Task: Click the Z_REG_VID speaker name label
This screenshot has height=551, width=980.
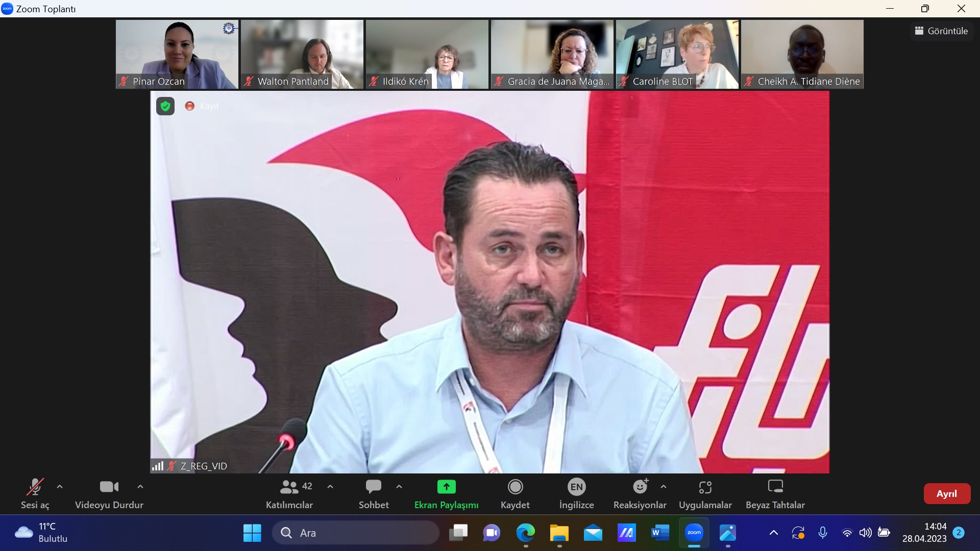Action: (204, 466)
